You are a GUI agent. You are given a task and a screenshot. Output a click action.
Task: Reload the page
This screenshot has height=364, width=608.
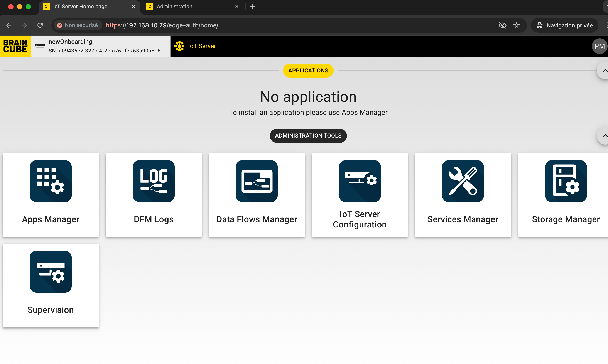click(x=40, y=25)
